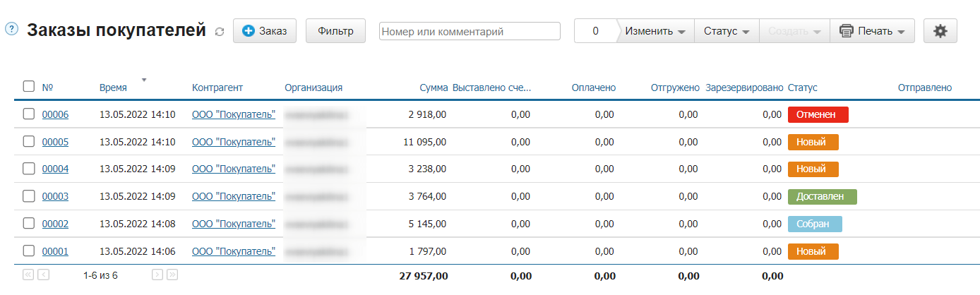
Task: Jump to the last orders page
Action: (x=172, y=275)
